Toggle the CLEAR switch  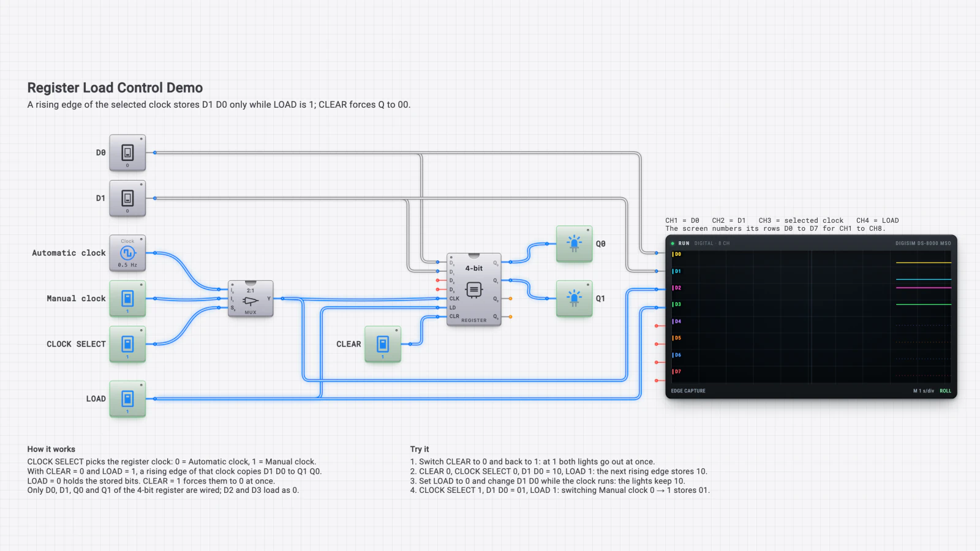(x=383, y=344)
